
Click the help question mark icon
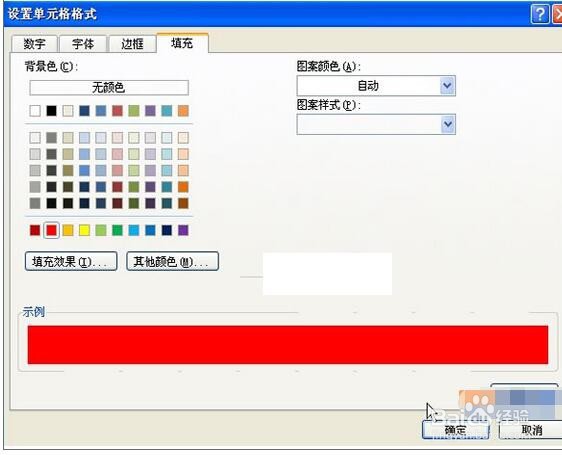pos(539,14)
